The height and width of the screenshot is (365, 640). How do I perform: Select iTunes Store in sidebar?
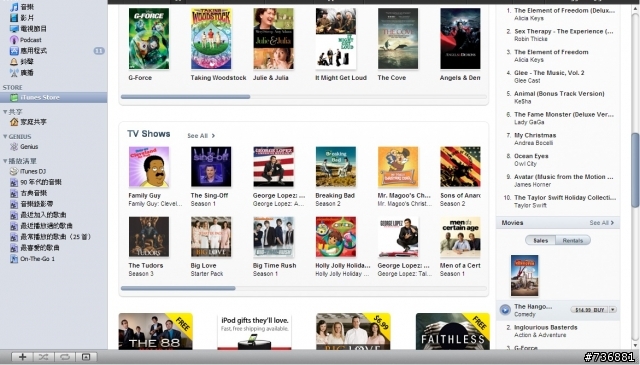[53, 97]
